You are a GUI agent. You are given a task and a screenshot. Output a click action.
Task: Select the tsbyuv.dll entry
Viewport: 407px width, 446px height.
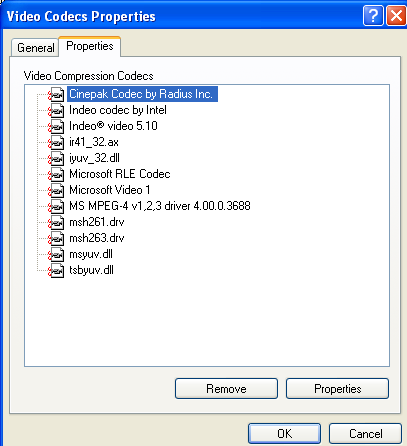(91, 270)
